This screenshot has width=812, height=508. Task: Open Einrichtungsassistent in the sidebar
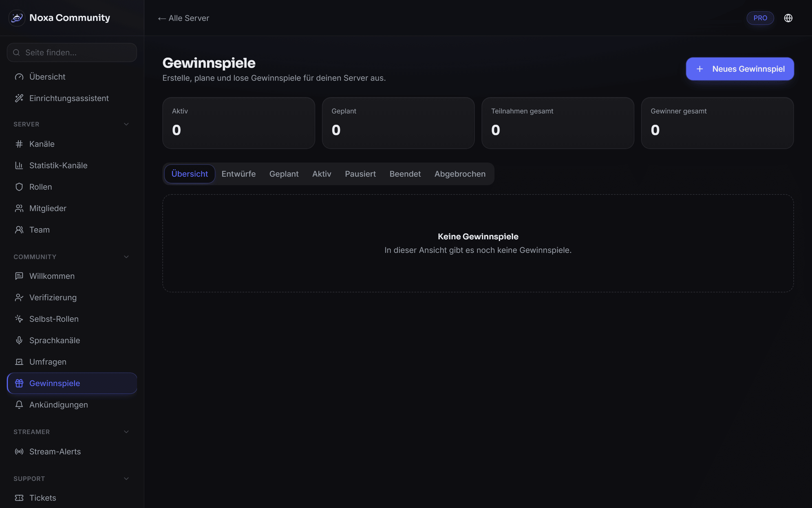[x=72, y=98]
